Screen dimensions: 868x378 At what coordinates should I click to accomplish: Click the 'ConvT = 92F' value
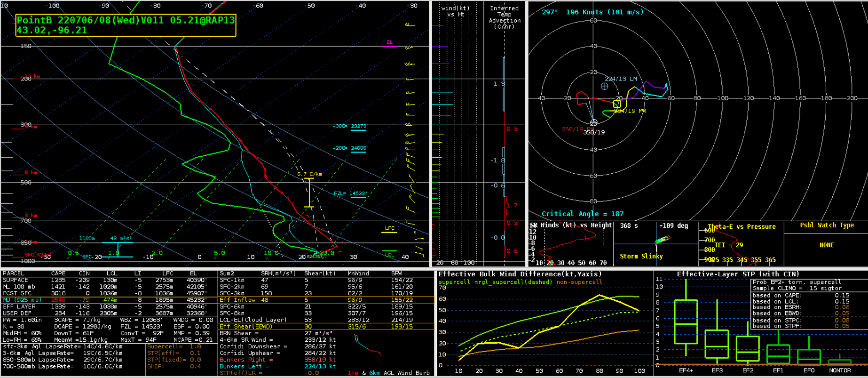coord(142,333)
